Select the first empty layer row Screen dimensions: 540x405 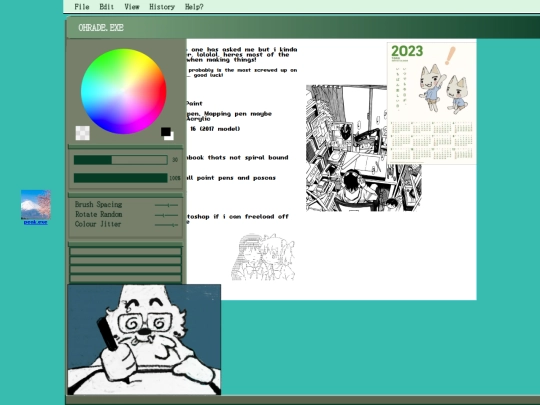(x=125, y=251)
